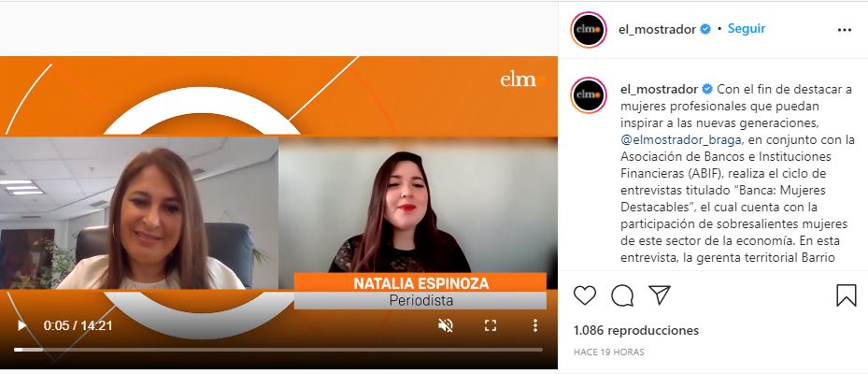Open the HACE 19 HORAS timestamp

coord(609,352)
